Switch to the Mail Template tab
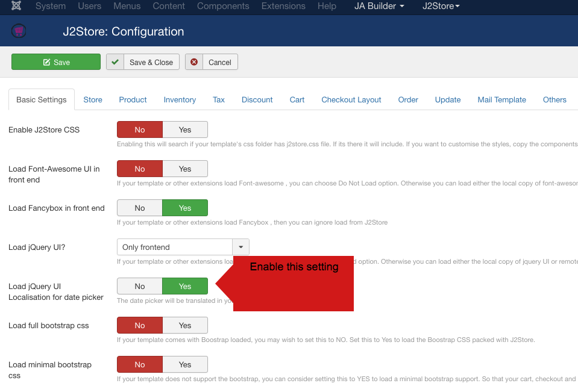Image resolution: width=578 pixels, height=392 pixels. click(501, 99)
